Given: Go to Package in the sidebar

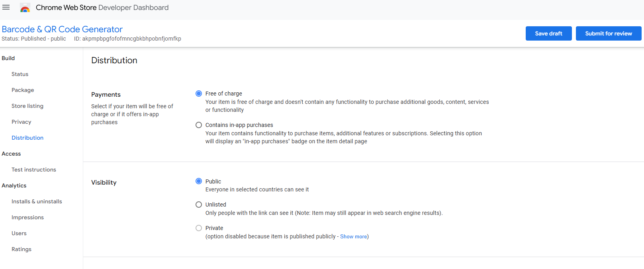Looking at the screenshot, I should [x=23, y=90].
